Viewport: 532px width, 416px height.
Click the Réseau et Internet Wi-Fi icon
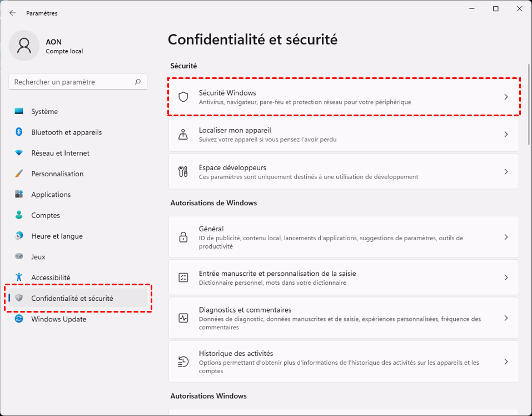[19, 153]
